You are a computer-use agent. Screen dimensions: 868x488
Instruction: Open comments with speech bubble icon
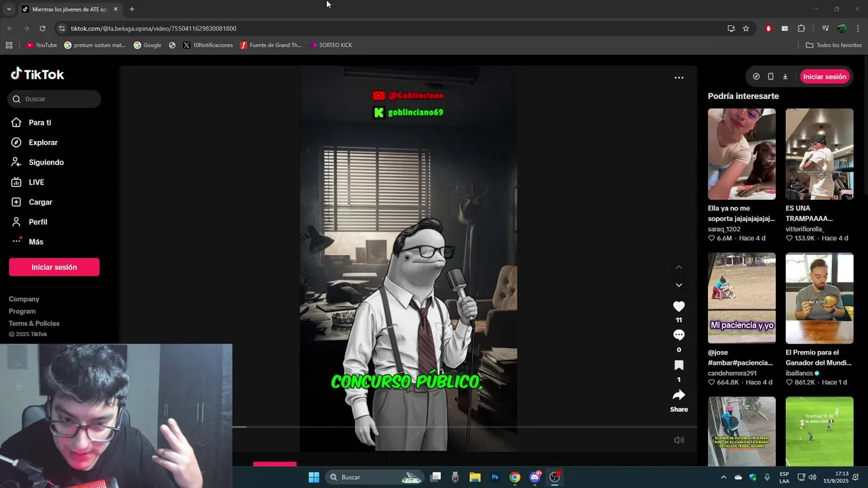pyautogui.click(x=679, y=335)
